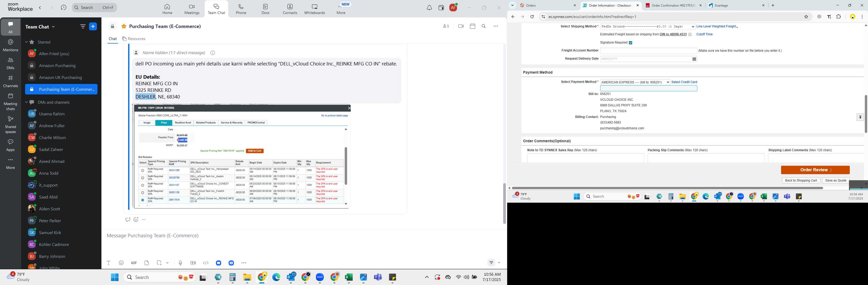Open the More menu in Zoom top bar
Viewport: 868px width, 285px height.
(x=341, y=9)
